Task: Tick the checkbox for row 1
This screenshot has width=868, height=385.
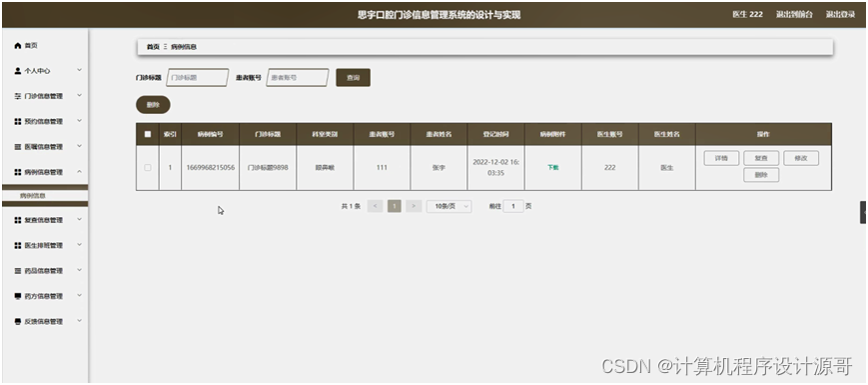Action: (x=147, y=167)
